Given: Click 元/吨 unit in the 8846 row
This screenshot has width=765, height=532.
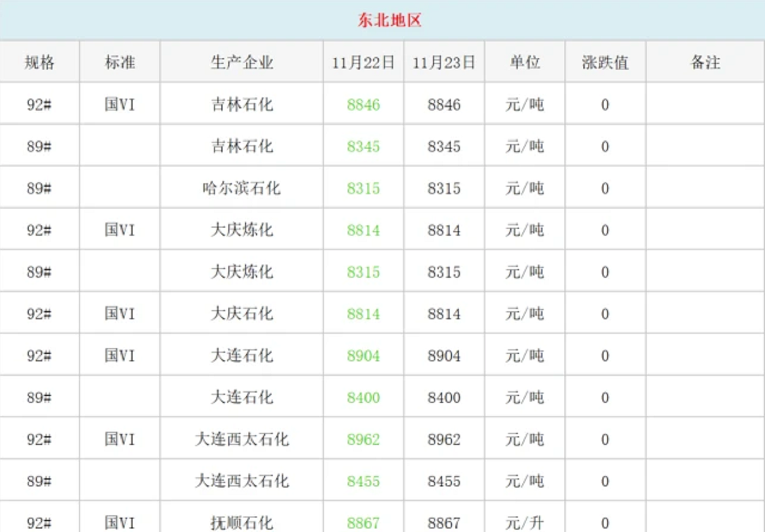Looking at the screenshot, I should 525,104.
